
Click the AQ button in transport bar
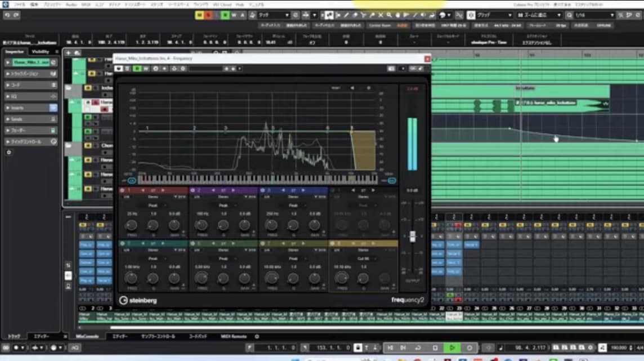[x=75, y=348]
